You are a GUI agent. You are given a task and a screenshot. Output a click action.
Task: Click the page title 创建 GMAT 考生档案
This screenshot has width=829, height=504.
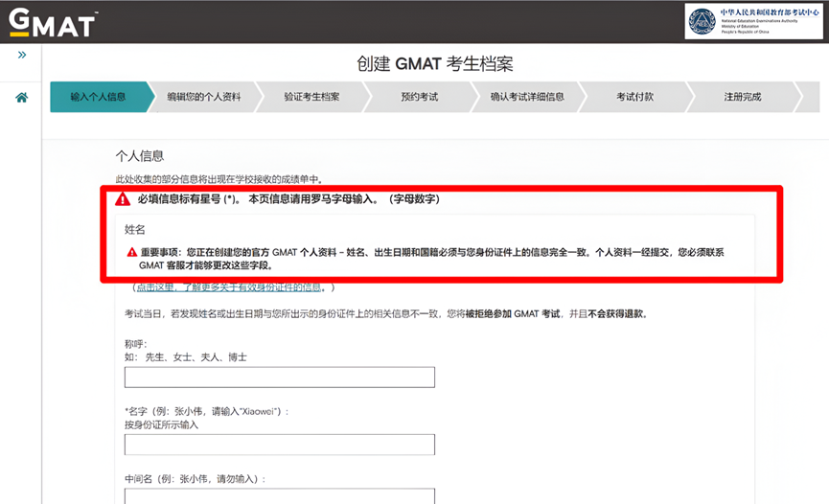click(x=434, y=64)
